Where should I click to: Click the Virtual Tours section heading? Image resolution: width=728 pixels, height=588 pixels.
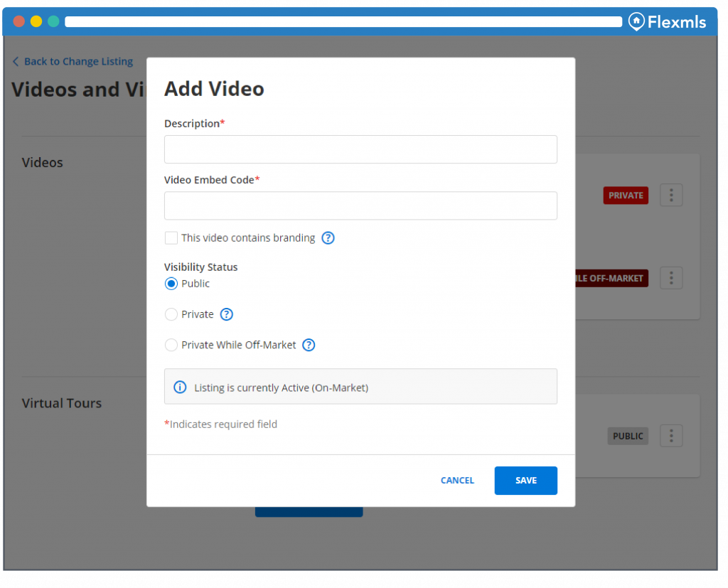tap(62, 403)
